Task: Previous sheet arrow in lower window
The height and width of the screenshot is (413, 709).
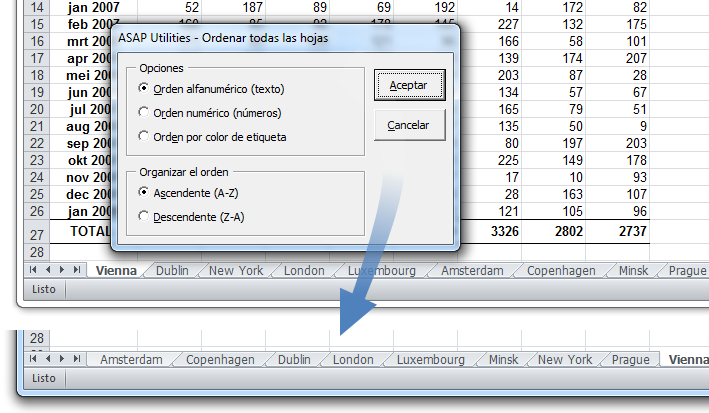Action: (48, 359)
